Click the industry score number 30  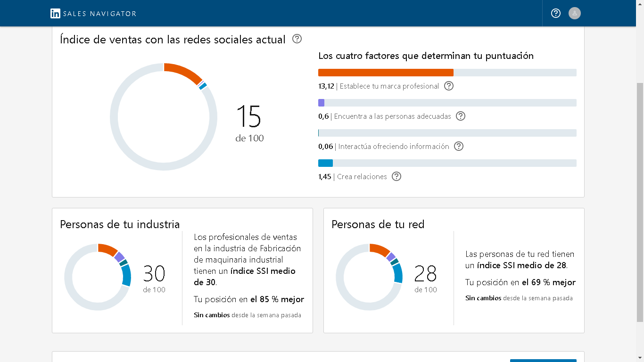154,273
